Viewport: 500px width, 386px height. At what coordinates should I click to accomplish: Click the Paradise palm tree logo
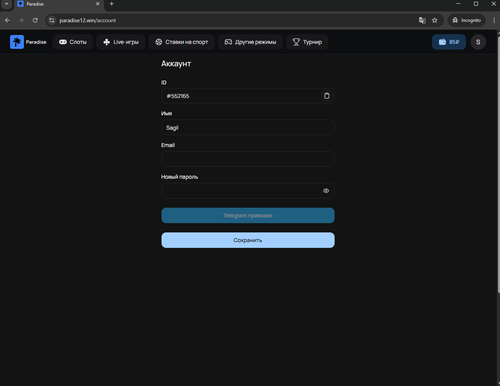[17, 42]
